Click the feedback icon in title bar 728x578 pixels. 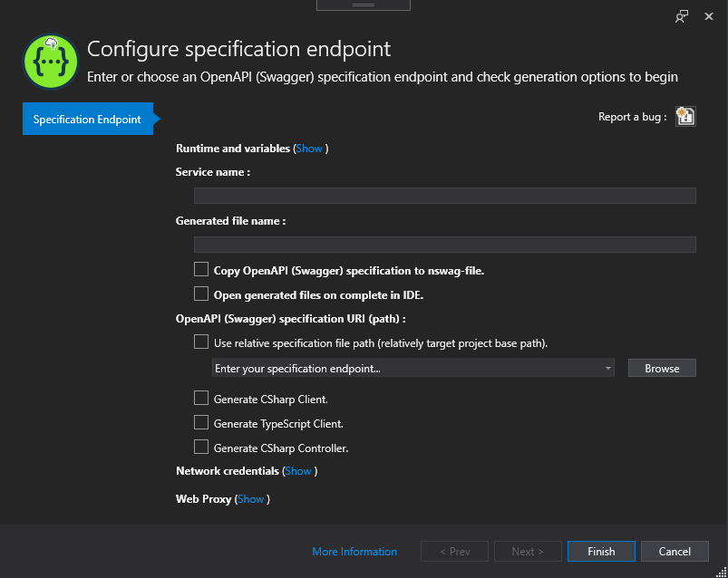pos(682,16)
